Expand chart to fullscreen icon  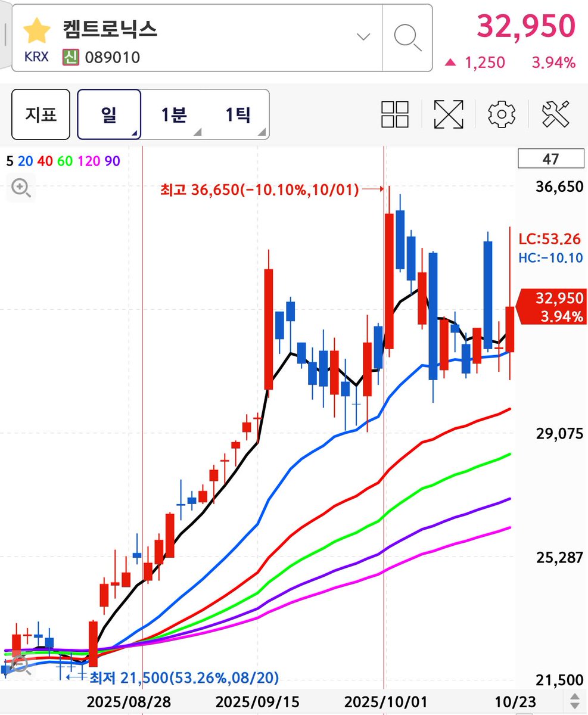[x=448, y=114]
